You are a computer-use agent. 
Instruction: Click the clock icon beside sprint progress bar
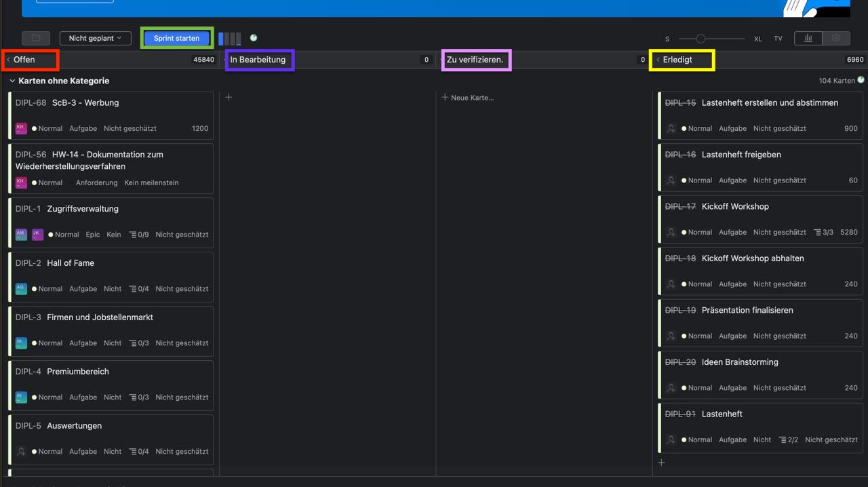tap(254, 38)
